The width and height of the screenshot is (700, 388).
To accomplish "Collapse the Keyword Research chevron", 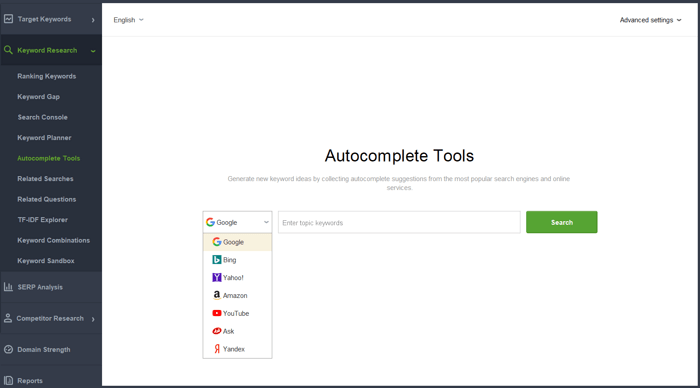I will pos(93,51).
